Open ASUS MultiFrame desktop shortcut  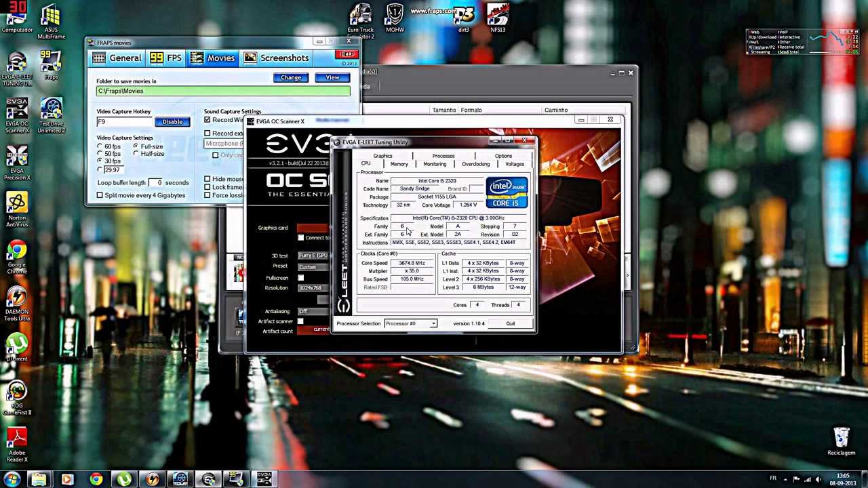click(51, 20)
